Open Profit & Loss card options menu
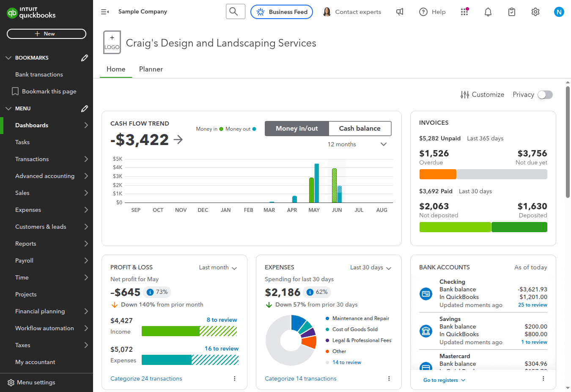This screenshot has width=571, height=392. 235,378
